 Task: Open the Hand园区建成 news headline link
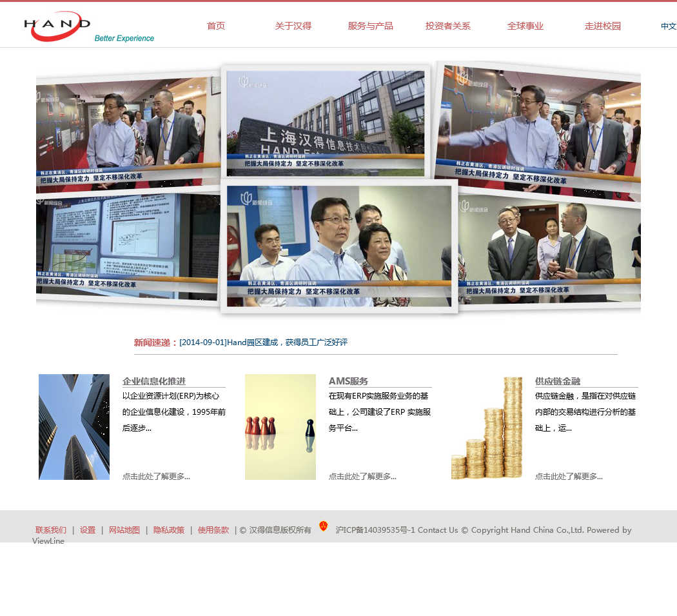263,342
